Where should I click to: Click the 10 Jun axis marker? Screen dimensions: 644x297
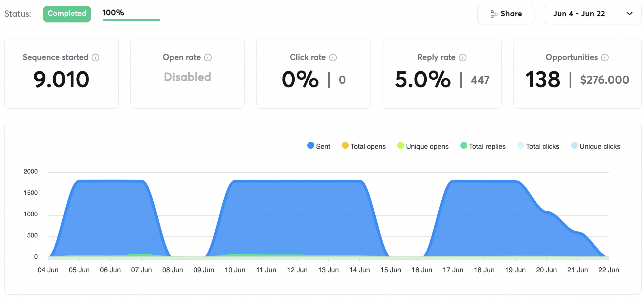pyautogui.click(x=235, y=270)
